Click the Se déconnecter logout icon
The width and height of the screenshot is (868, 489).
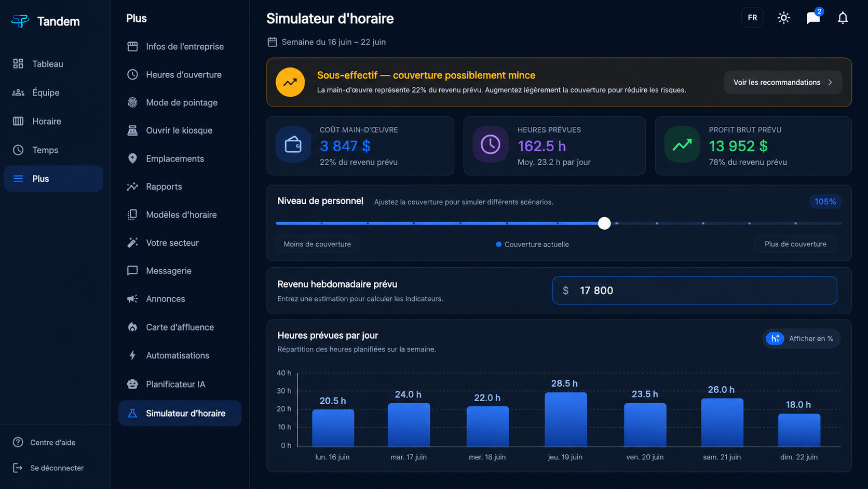point(18,468)
